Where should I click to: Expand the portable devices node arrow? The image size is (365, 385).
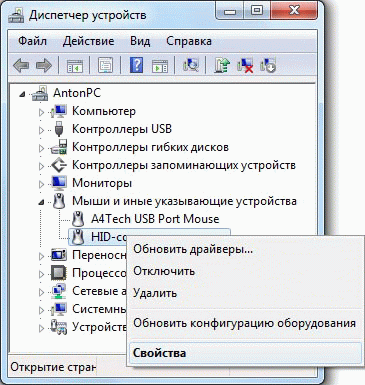[42, 256]
